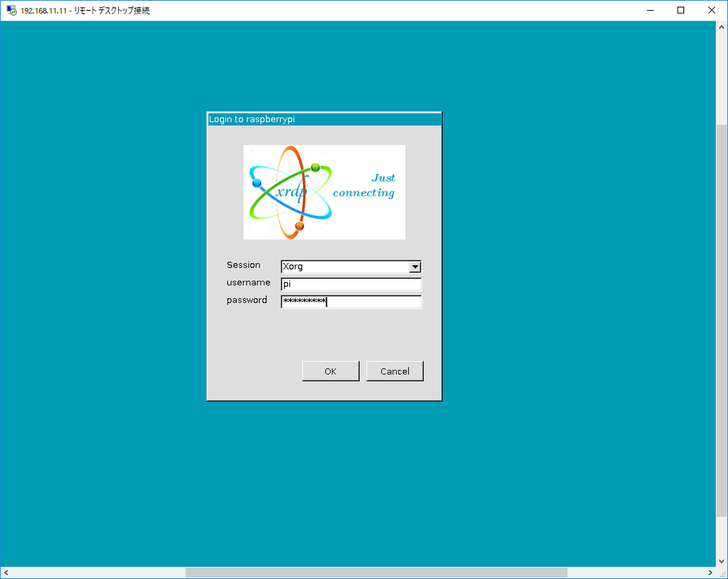
Task: Click the horizontal scrollbar thumb
Action: (x=377, y=573)
